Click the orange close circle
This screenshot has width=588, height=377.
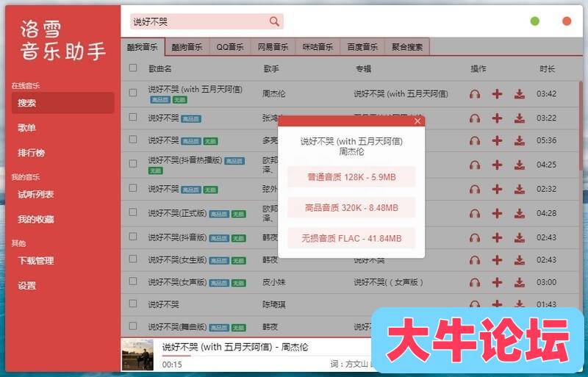point(567,21)
